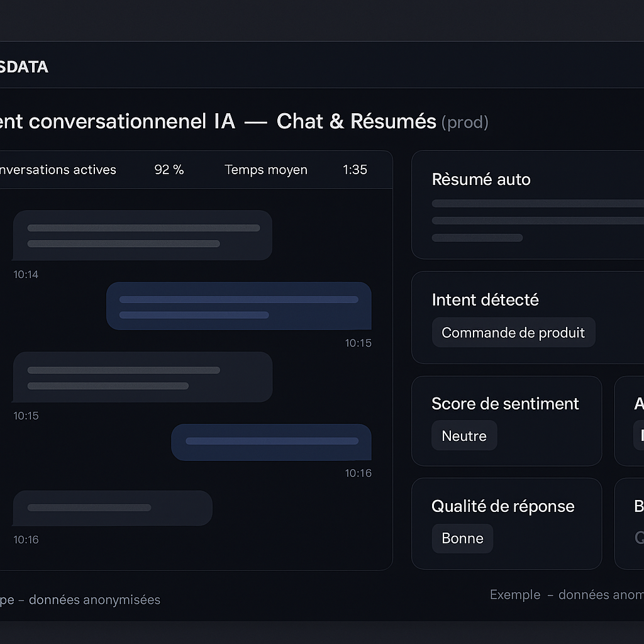Click the Intent détecté panel title
Image resolution: width=644 pixels, height=644 pixels.
pos(486,300)
